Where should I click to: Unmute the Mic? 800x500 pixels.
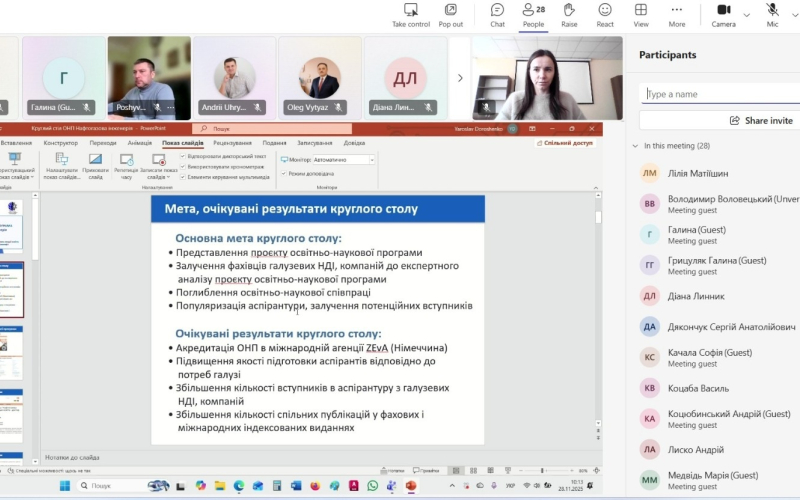click(772, 14)
